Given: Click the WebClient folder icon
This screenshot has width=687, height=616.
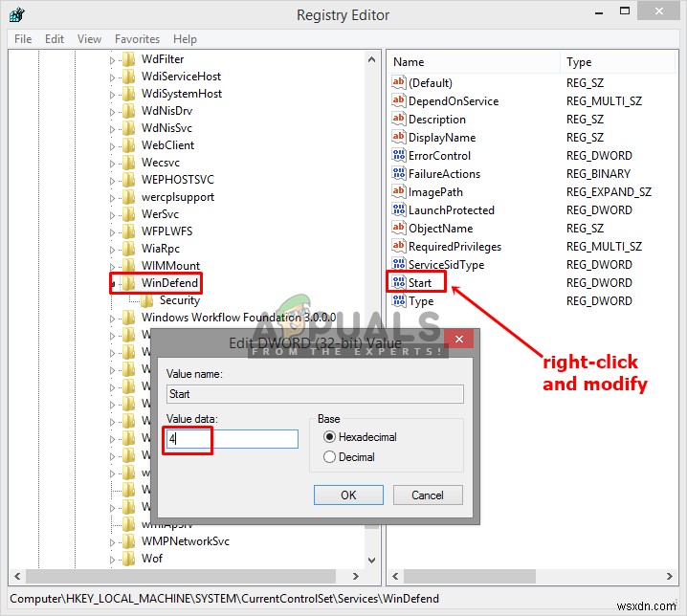Looking at the screenshot, I should [129, 145].
